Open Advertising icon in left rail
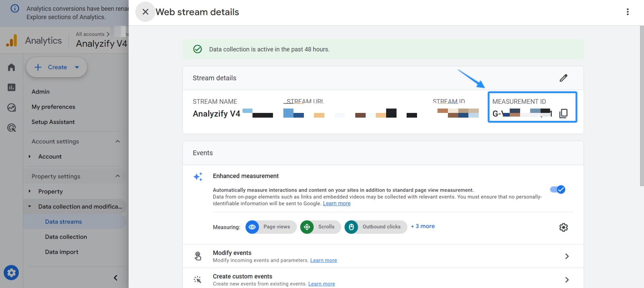 tap(11, 128)
